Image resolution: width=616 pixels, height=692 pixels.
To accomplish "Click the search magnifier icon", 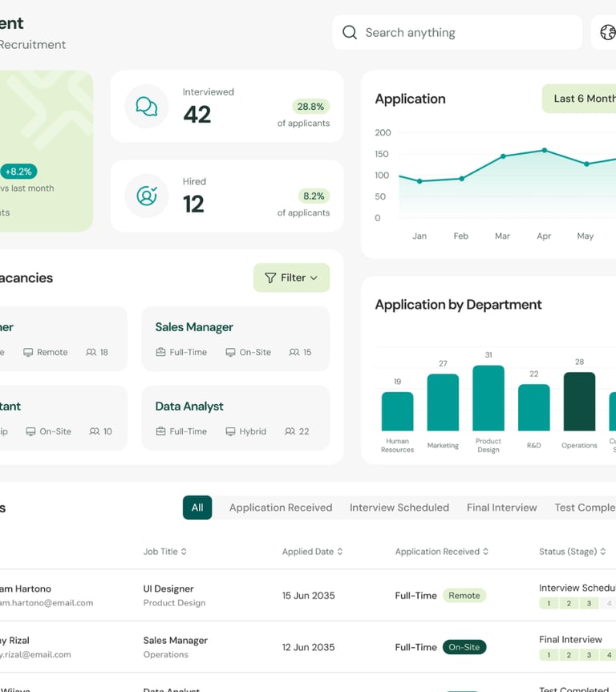I will [x=349, y=32].
